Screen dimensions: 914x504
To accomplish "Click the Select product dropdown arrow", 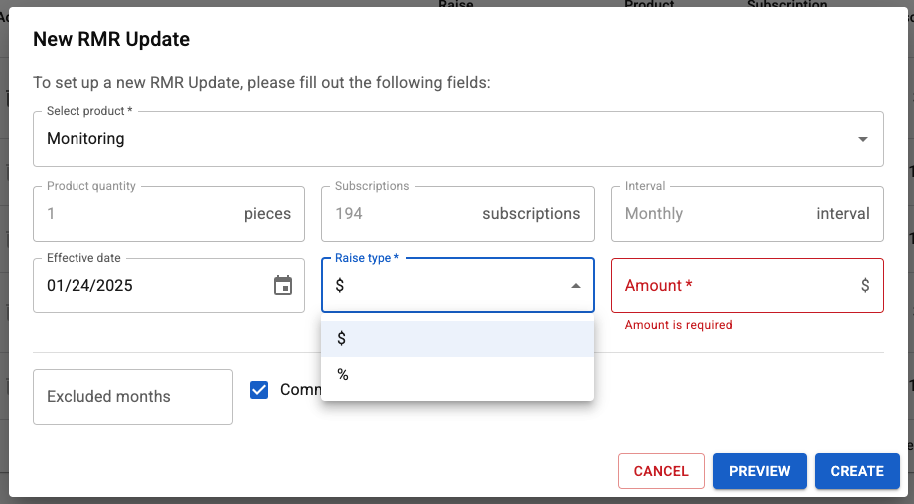I will [x=863, y=139].
